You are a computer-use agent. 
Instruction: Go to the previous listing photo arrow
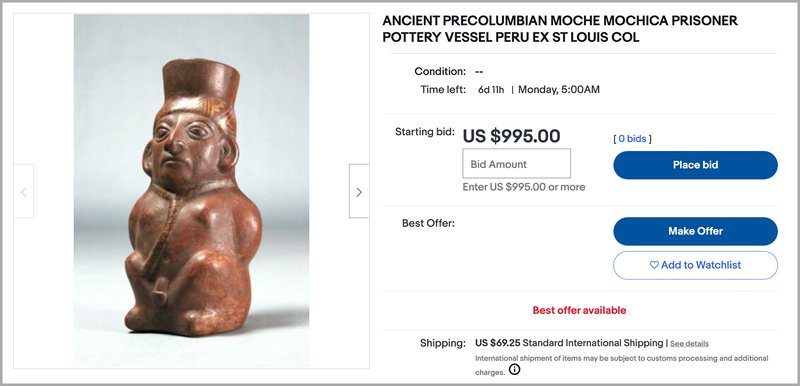[23, 191]
